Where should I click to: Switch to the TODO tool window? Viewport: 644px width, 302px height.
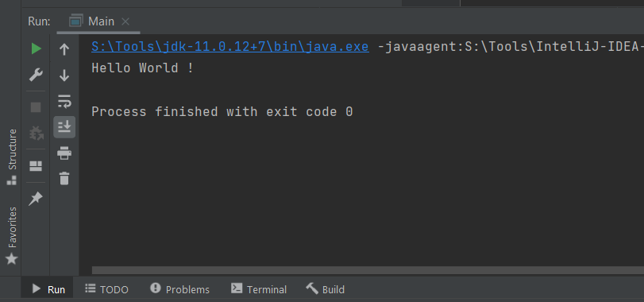pos(106,289)
